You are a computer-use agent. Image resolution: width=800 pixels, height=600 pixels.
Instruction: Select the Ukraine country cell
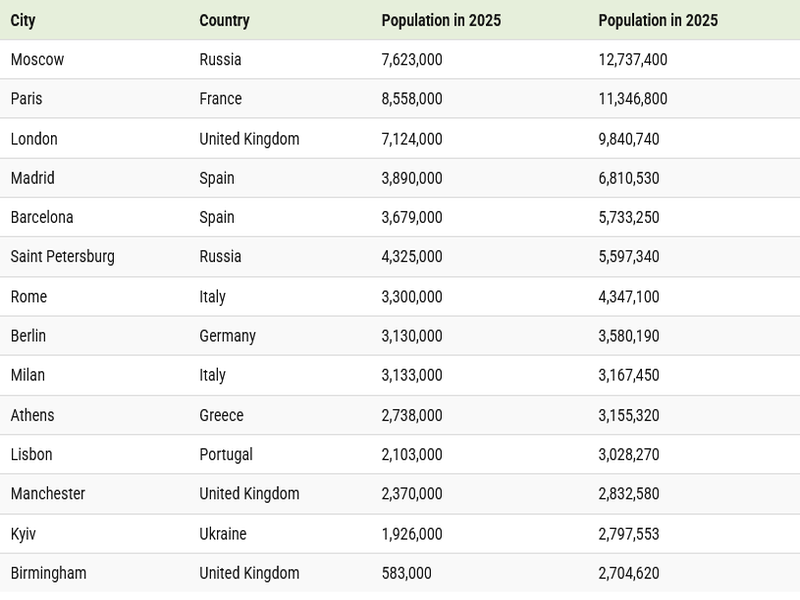coord(222,533)
